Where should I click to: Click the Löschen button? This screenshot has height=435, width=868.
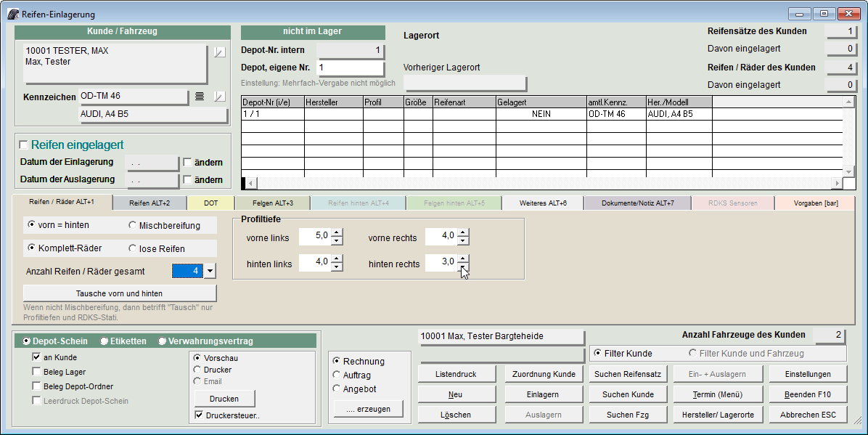456,415
